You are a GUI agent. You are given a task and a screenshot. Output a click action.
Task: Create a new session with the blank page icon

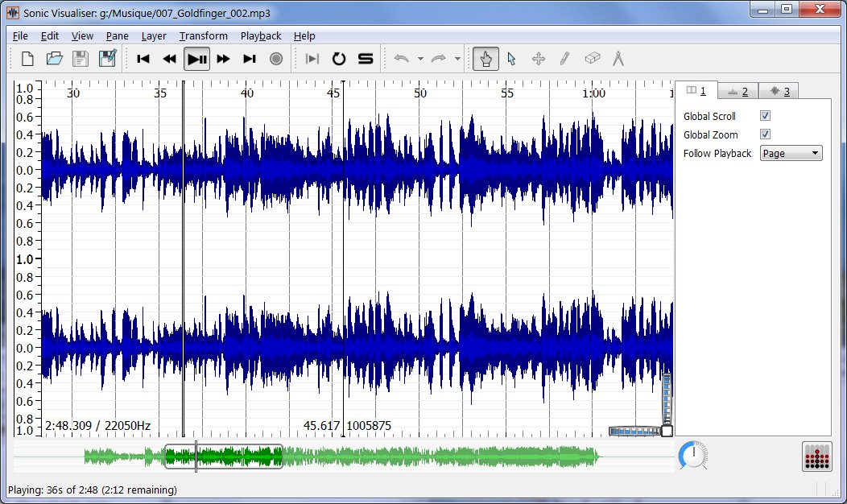point(27,58)
